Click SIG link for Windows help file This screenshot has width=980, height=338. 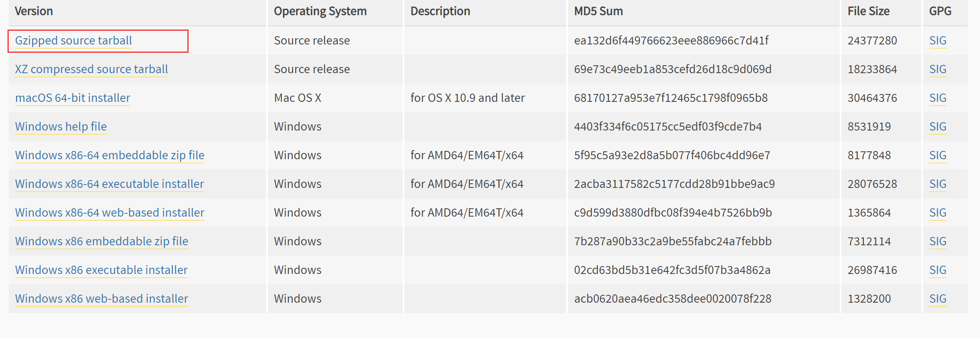tap(938, 127)
